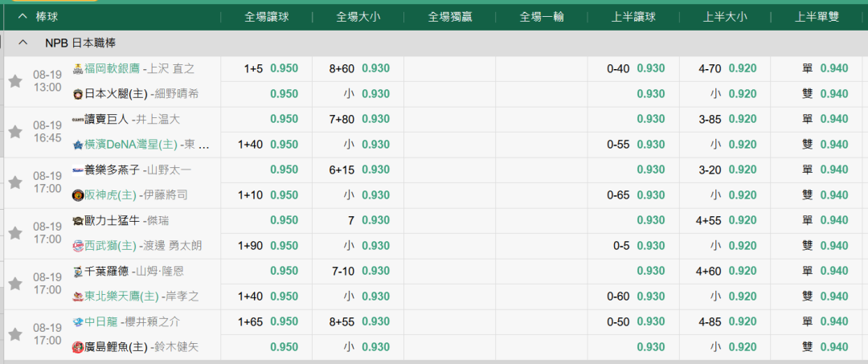Click the 日本火腿 team logo icon
Image resolution: width=868 pixels, height=364 pixels.
[x=78, y=94]
